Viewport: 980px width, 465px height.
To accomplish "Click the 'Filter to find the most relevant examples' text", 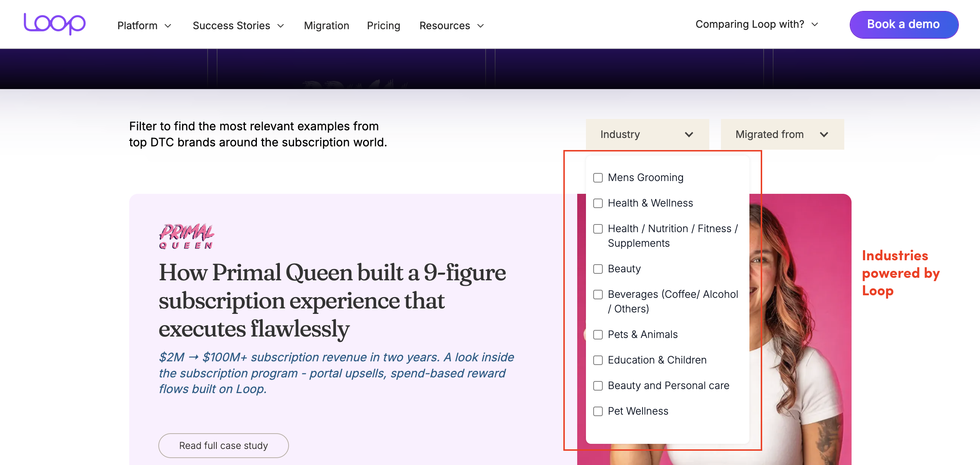I will pos(258,134).
